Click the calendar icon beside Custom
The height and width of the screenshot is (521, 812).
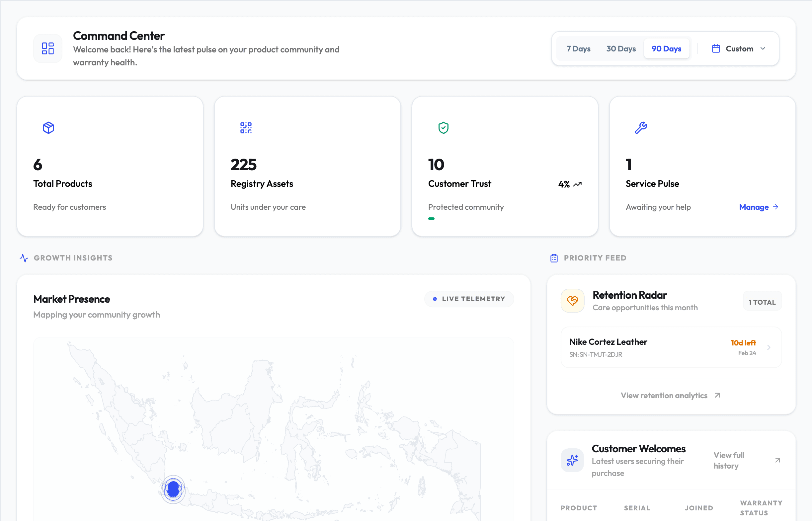click(x=716, y=48)
